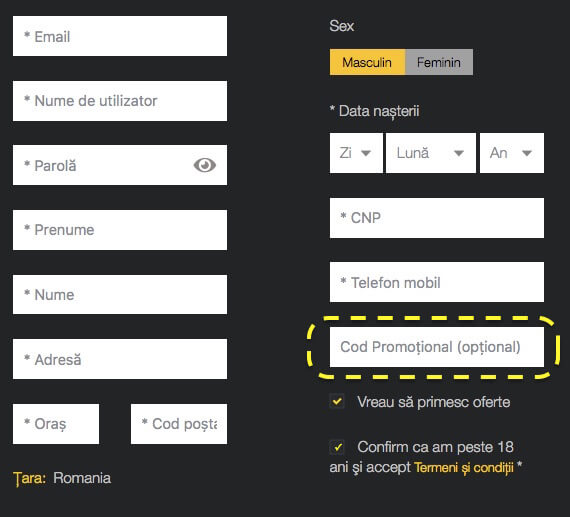Open the Lună month dropdown

431,153
